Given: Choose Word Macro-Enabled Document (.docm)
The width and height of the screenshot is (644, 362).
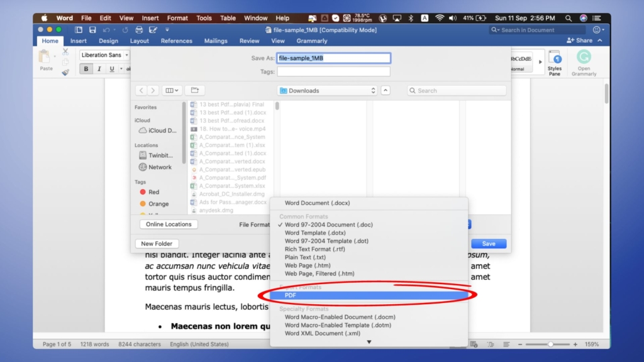Looking at the screenshot, I should [x=369, y=317].
